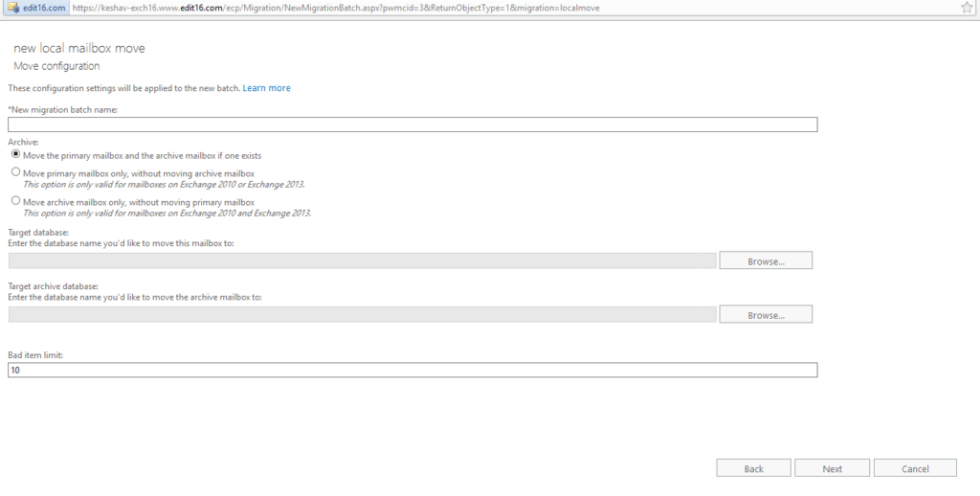This screenshot has width=980, height=496.
Task: Click the Target archive database text field
Action: 363,315
